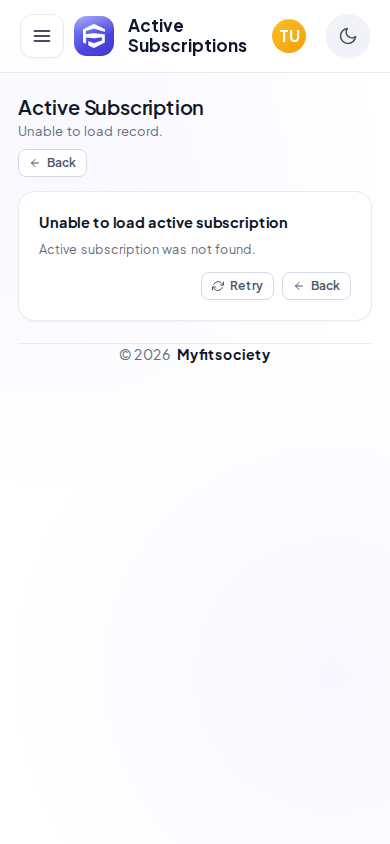The width and height of the screenshot is (390, 844).
Task: Click the copyright symbol in the footer
Action: 125,355
